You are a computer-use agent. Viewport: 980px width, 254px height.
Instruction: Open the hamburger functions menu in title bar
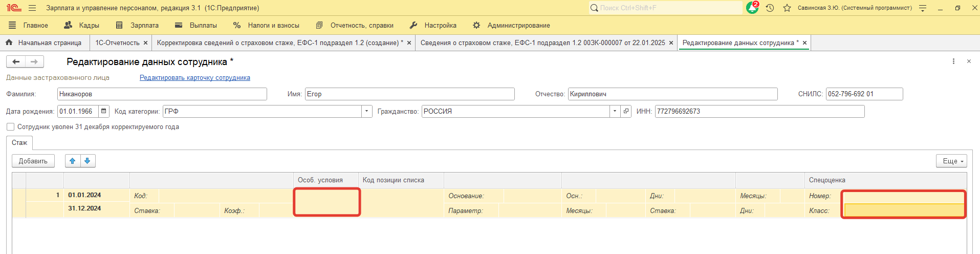pos(32,8)
